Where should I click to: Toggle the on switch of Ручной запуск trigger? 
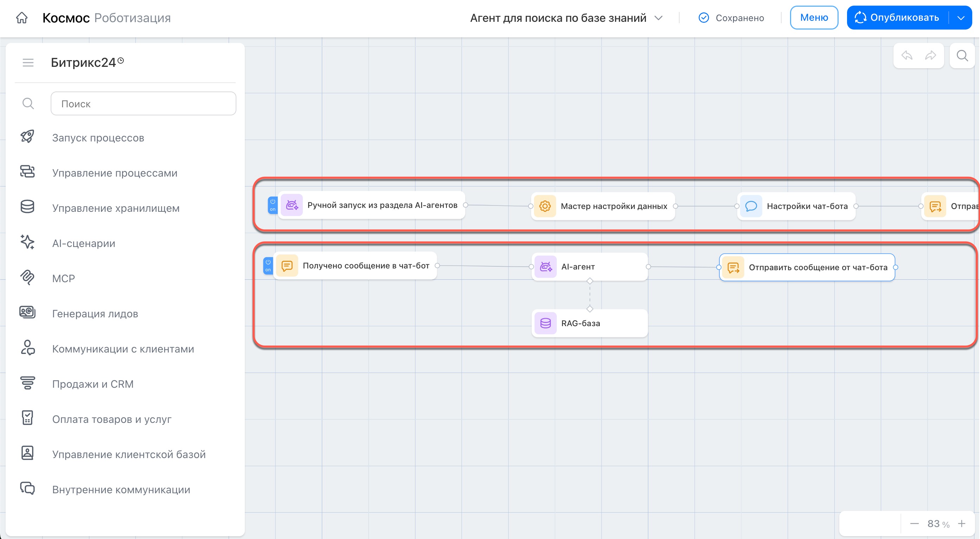point(272,205)
